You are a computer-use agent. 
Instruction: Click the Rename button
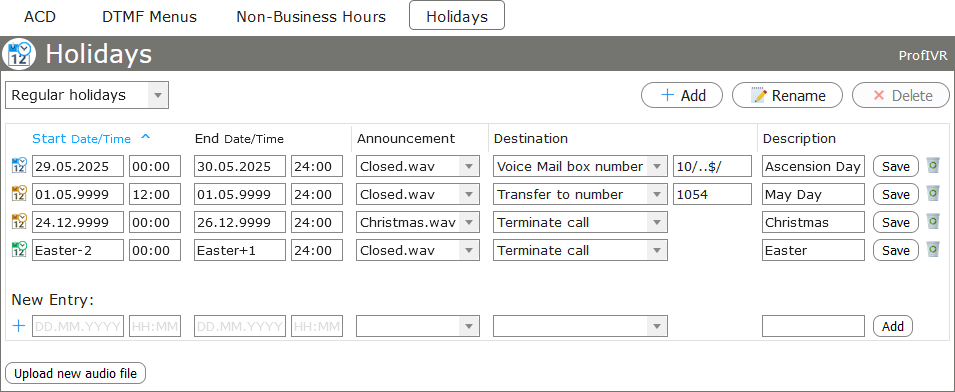pyautogui.click(x=787, y=96)
